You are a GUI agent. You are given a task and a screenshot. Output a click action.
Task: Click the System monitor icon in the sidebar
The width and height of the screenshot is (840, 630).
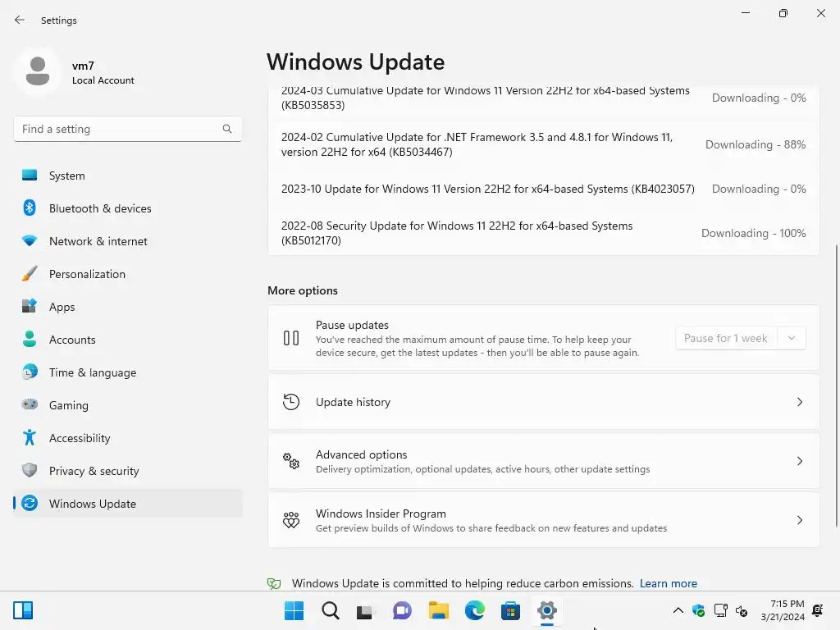pos(30,176)
